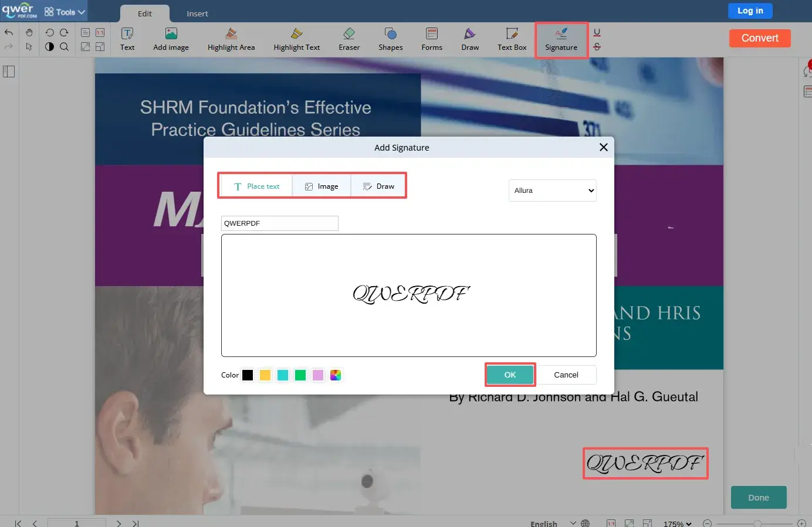The width and height of the screenshot is (812, 527).
Task: Choose the pink color swatch
Action: [318, 375]
